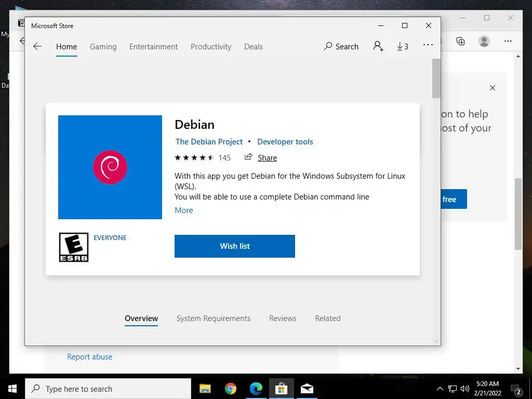Screen dimensions: 532x399
Task: Show the Related section
Action: (x=328, y=318)
